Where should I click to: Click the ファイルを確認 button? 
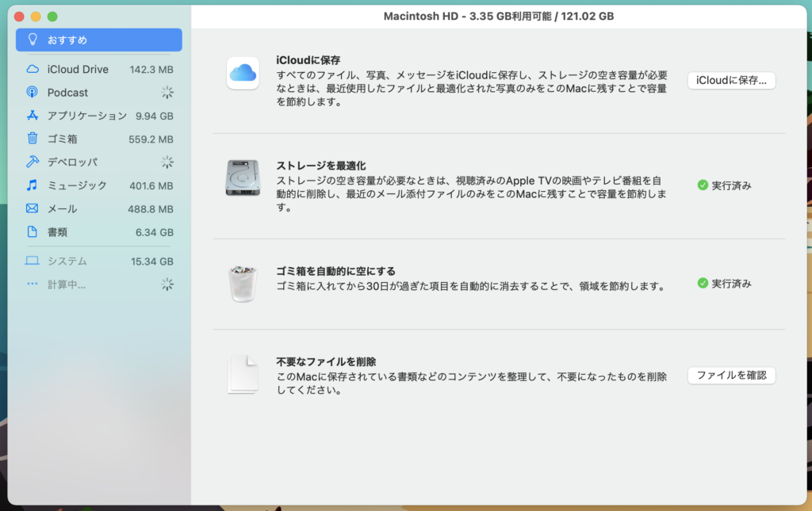731,375
